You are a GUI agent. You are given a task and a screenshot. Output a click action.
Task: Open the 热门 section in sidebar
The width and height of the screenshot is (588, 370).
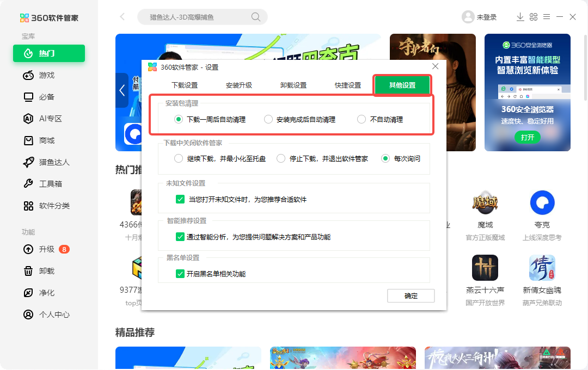(49, 53)
